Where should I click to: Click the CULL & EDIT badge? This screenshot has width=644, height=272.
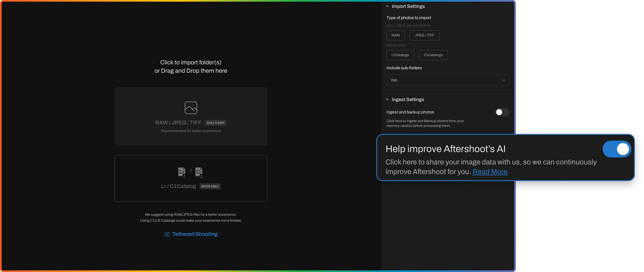pyautogui.click(x=215, y=123)
